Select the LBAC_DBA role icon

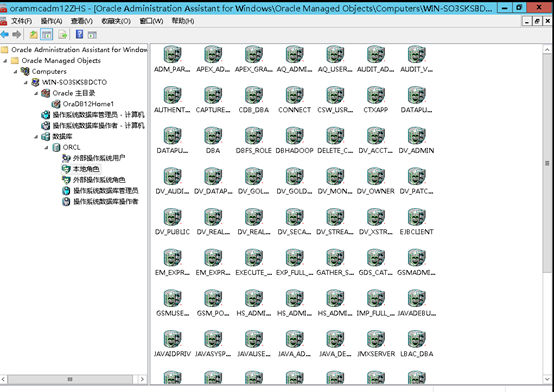pyautogui.click(x=417, y=339)
